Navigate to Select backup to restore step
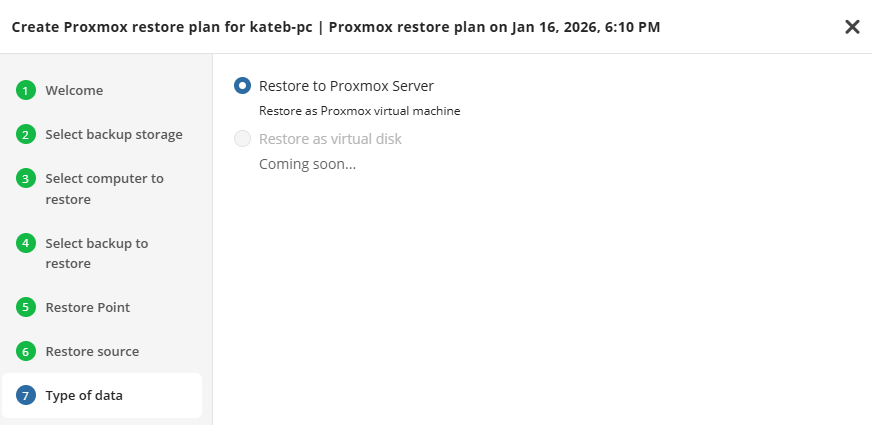 point(96,253)
